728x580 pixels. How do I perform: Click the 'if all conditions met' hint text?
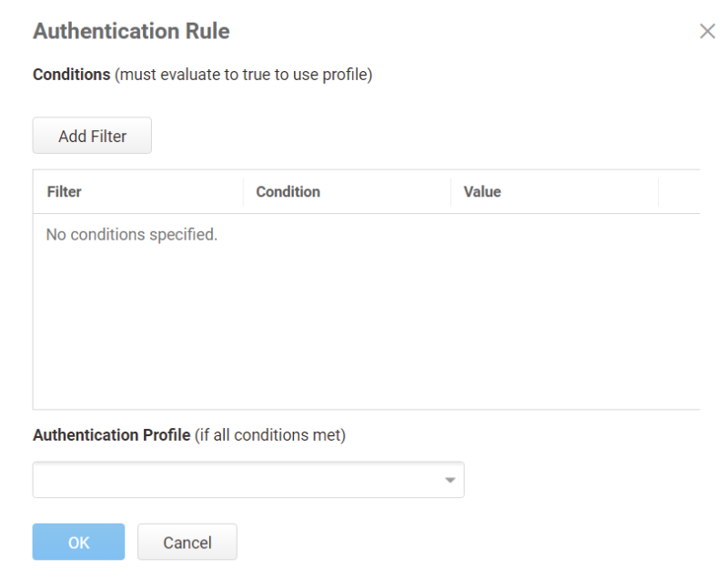coord(270,435)
